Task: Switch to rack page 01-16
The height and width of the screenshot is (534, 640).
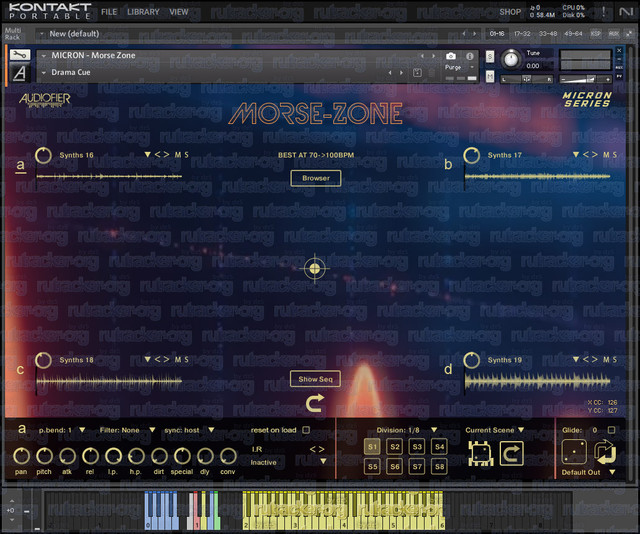Action: click(x=497, y=34)
